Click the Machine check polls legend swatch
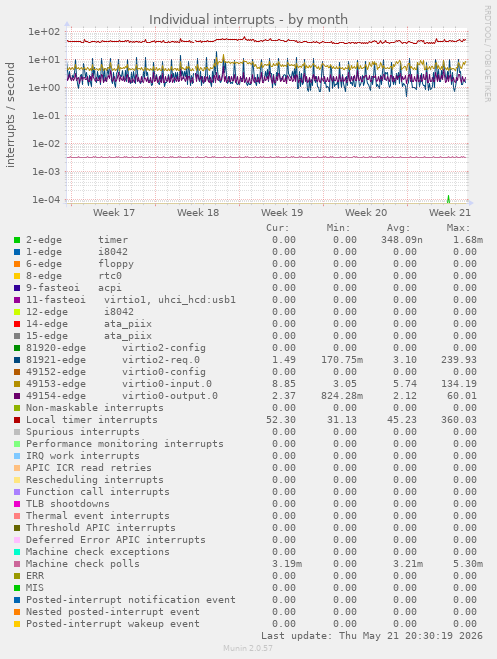 pyautogui.click(x=17, y=564)
